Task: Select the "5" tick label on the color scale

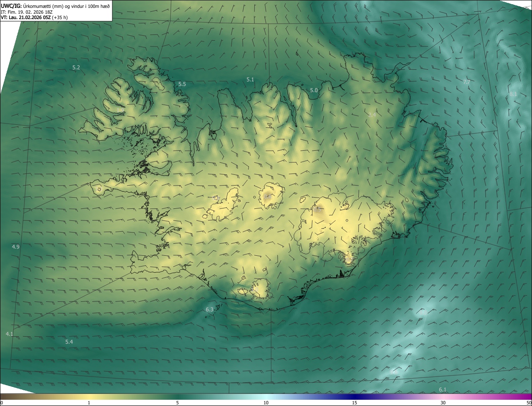Action: coord(177,403)
